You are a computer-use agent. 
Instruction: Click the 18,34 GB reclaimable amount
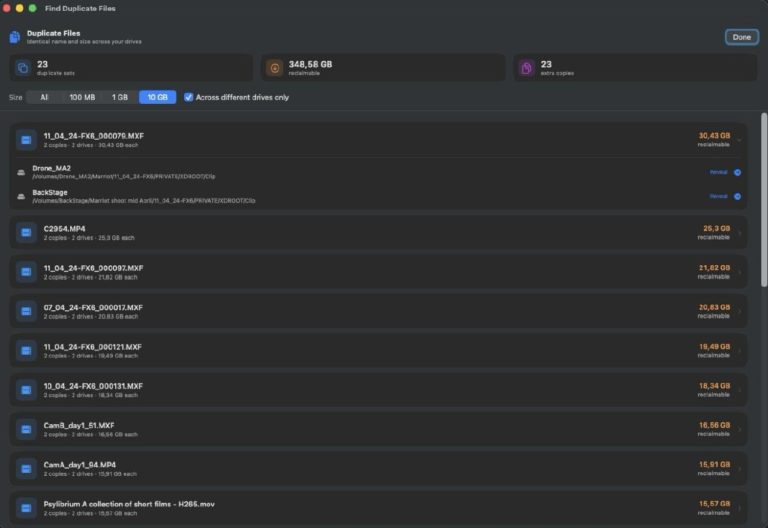tap(715, 385)
